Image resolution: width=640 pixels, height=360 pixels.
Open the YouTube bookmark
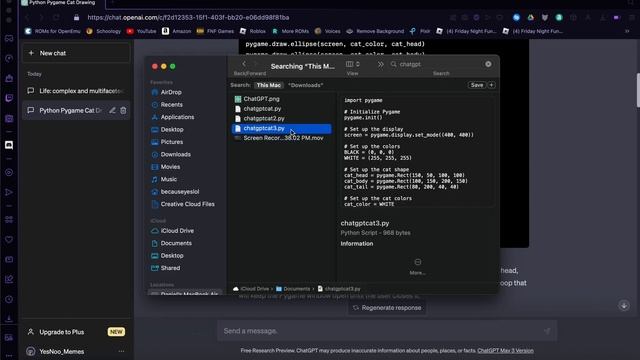[x=142, y=31]
